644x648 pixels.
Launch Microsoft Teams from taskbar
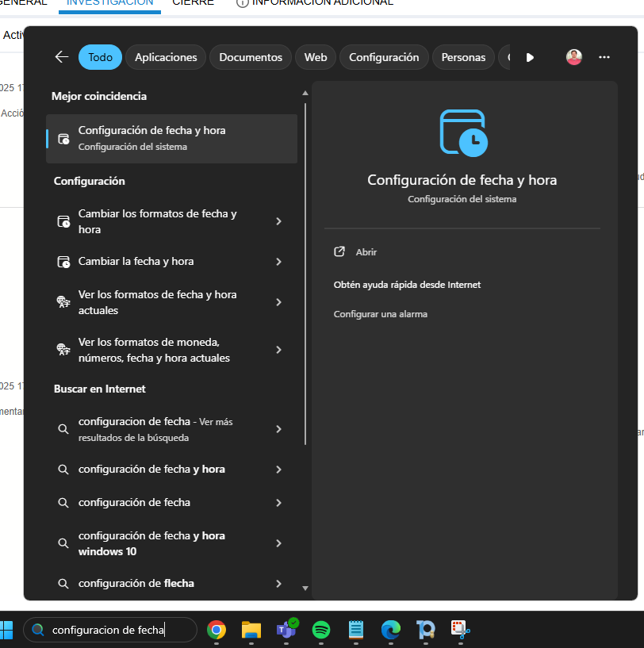pos(286,630)
